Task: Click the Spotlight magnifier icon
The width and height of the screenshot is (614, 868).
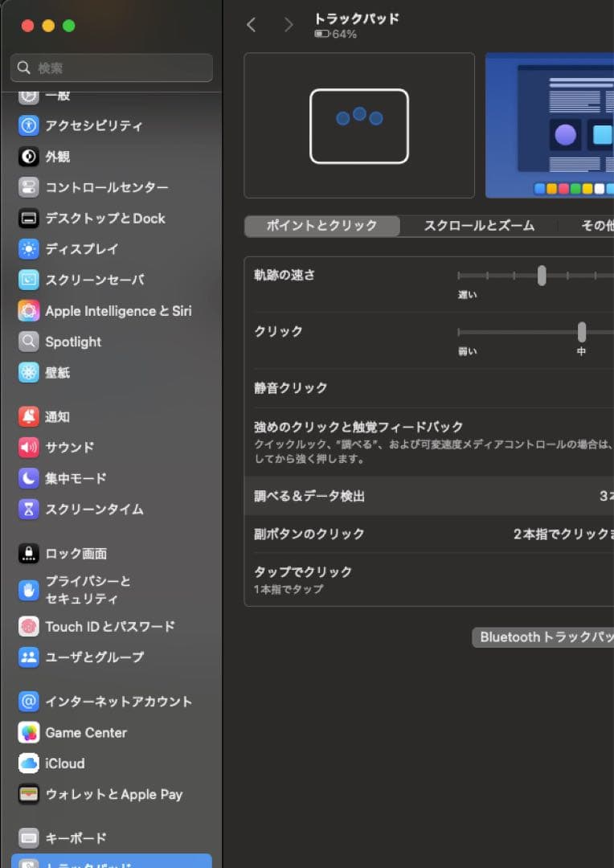Action: (x=28, y=342)
